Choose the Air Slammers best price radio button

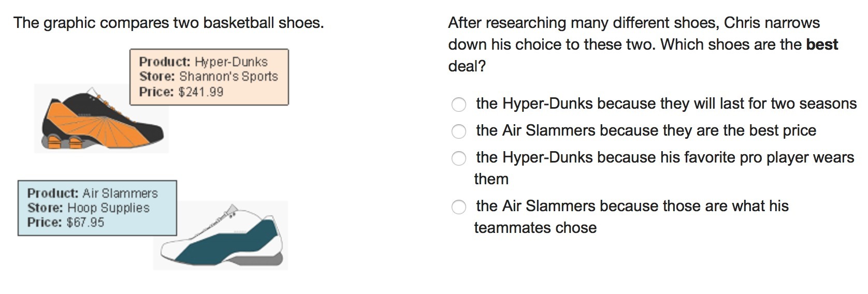pyautogui.click(x=458, y=131)
